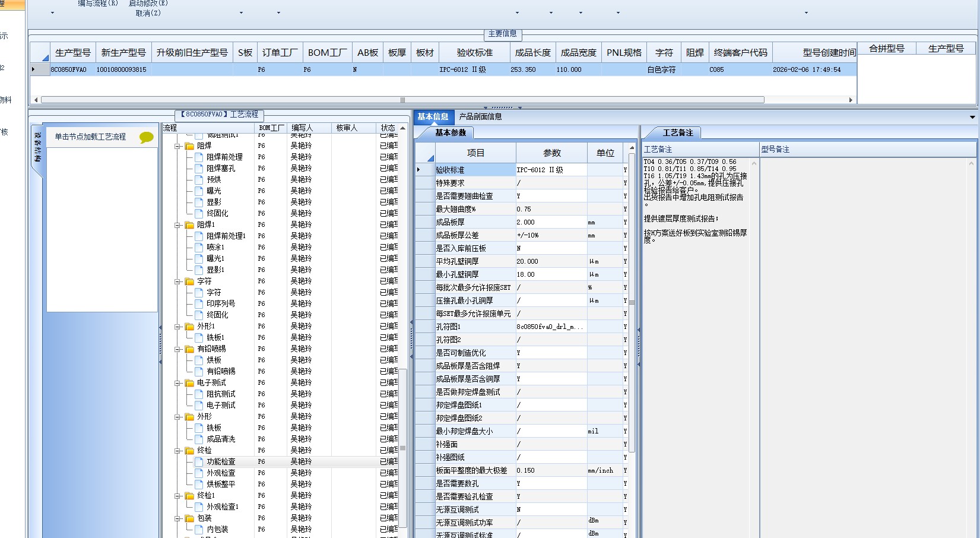Click the document icon of 烘板
Image resolution: width=980 pixels, height=538 pixels.
[199, 360]
